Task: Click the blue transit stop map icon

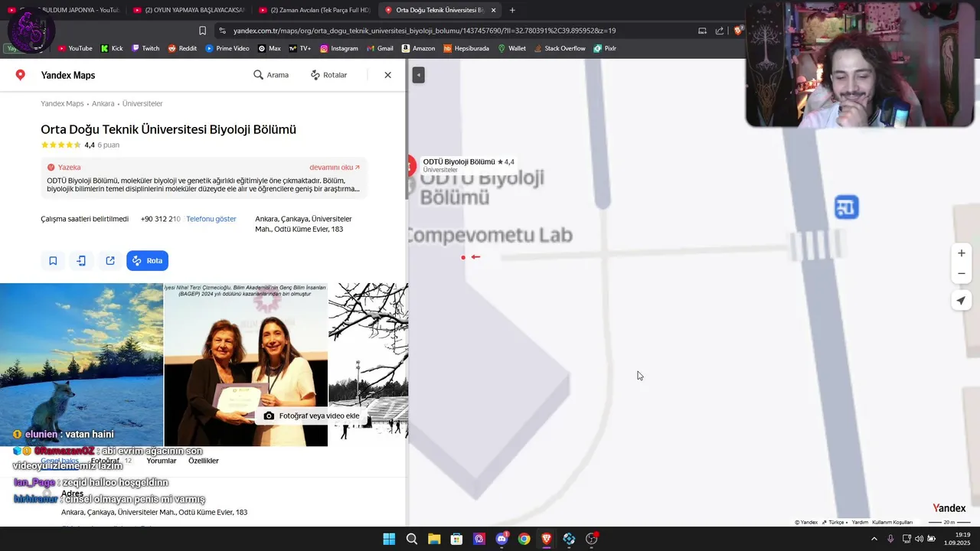Action: click(846, 207)
